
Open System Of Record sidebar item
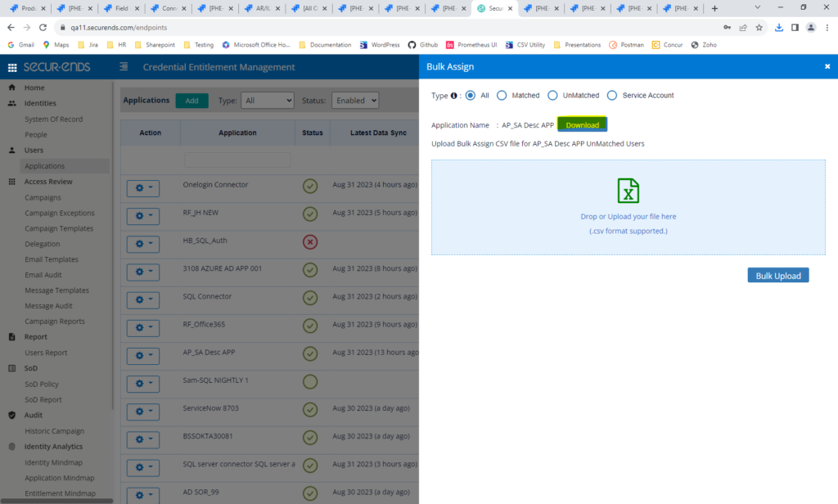pos(53,119)
